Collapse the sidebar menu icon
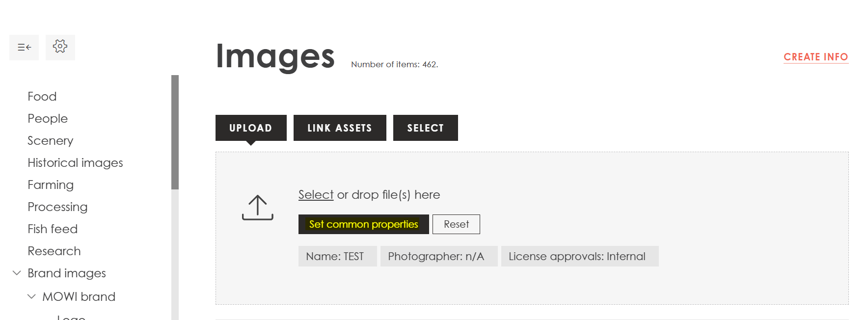 (x=24, y=48)
